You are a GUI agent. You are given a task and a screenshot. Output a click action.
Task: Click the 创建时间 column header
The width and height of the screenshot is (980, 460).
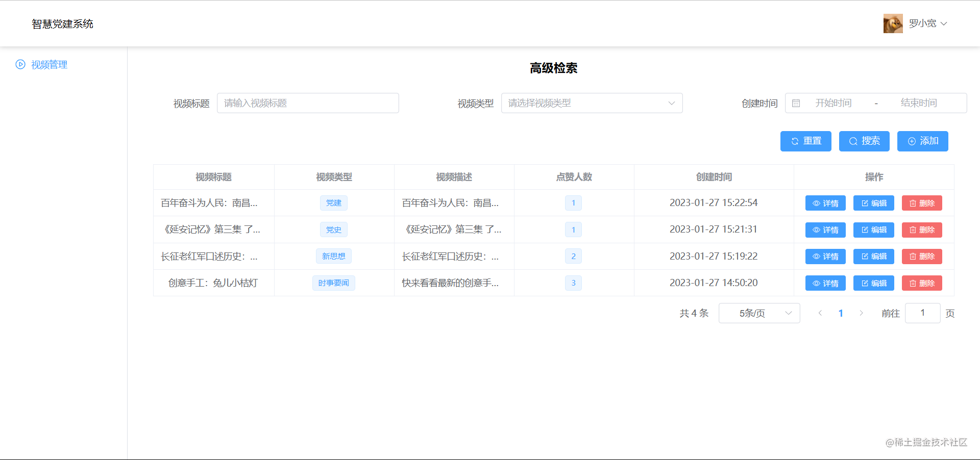(714, 177)
